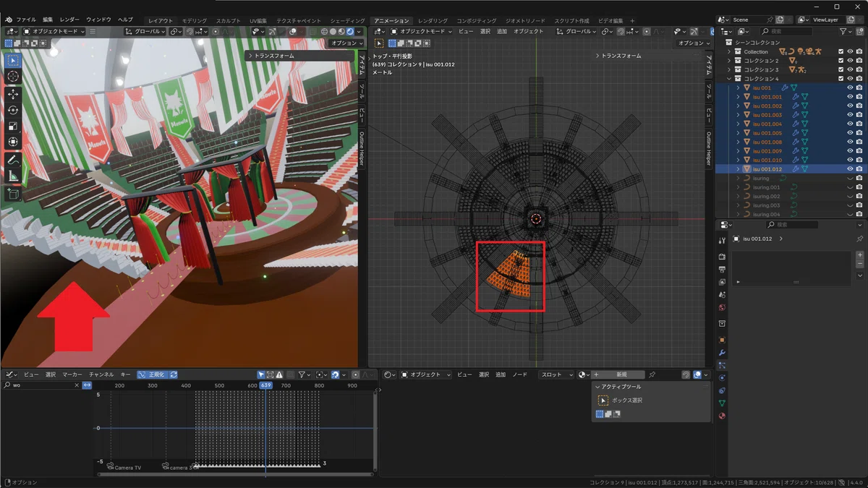
Task: Open the Modifier wrench properties tab
Action: click(x=722, y=353)
